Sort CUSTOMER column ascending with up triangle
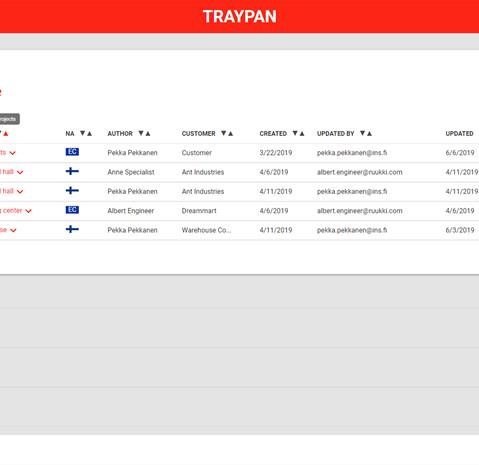479x465 pixels. (231, 133)
